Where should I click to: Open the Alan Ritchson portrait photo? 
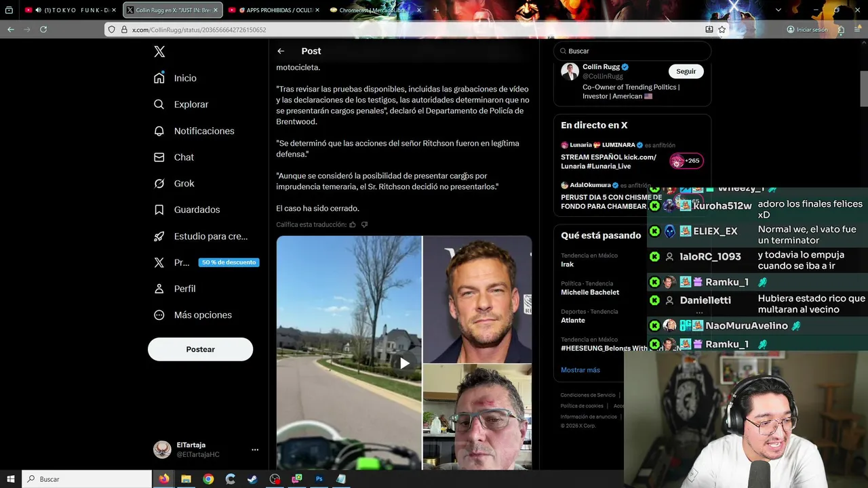click(x=477, y=299)
